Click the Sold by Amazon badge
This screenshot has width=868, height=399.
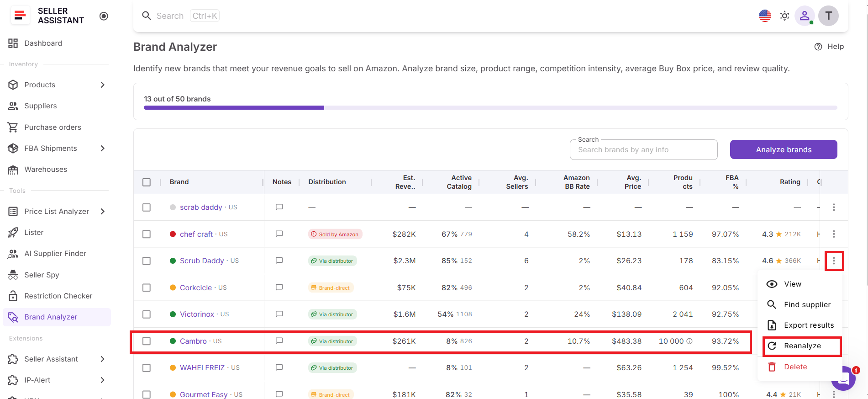(335, 234)
